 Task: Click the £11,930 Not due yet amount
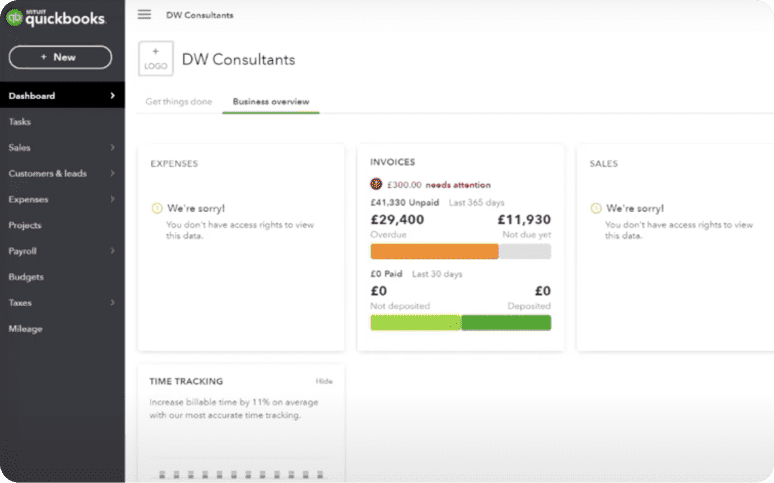click(x=524, y=220)
